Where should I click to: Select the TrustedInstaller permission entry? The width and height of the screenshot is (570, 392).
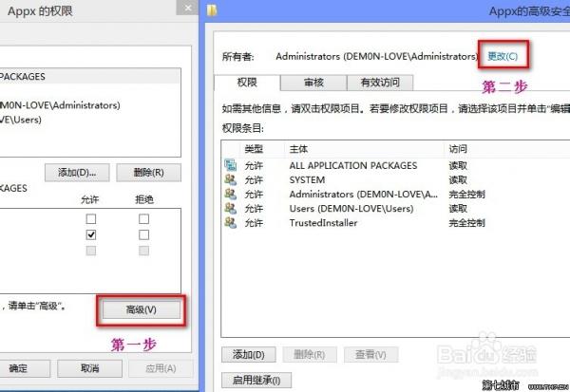pos(396,222)
